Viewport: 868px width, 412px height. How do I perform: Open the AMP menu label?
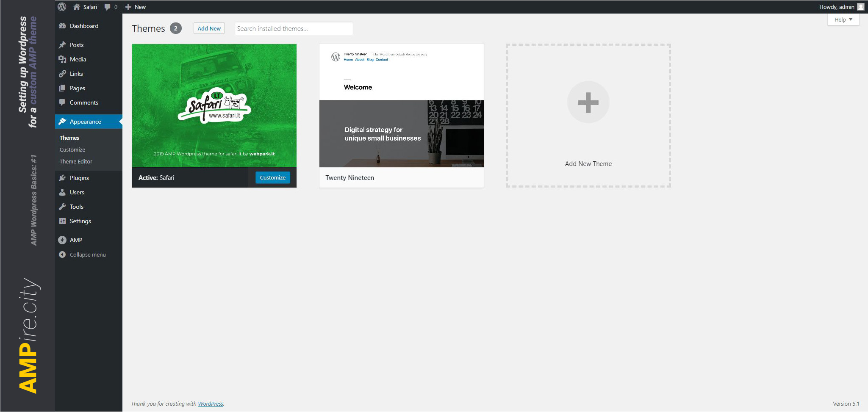pyautogui.click(x=76, y=240)
